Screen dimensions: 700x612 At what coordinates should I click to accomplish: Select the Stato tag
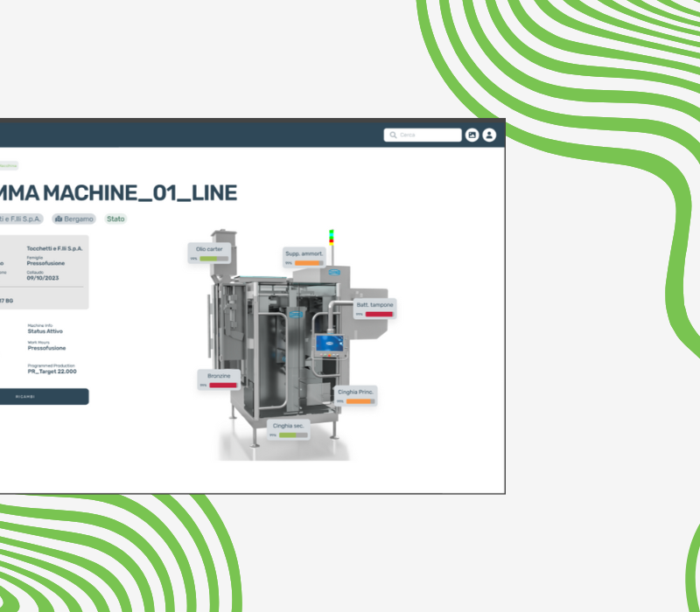[115, 219]
